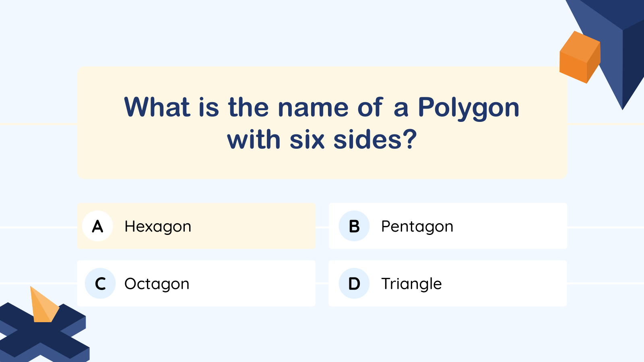The height and width of the screenshot is (362, 644).
Task: Click the letter A circle badge
Action: (97, 226)
